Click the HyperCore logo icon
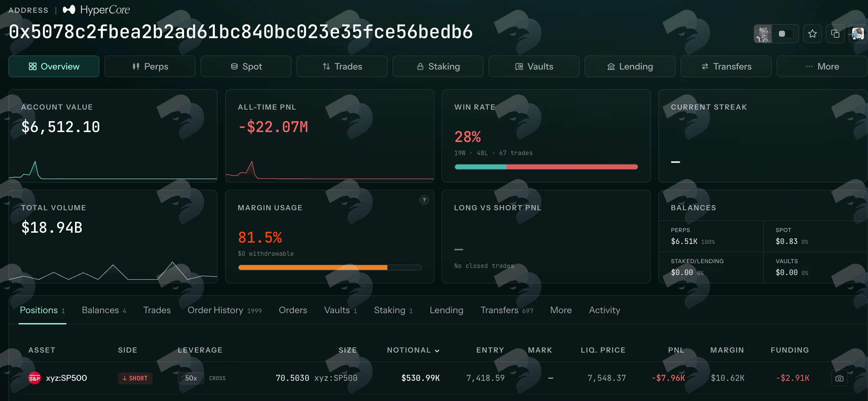868x401 pixels. click(x=69, y=10)
